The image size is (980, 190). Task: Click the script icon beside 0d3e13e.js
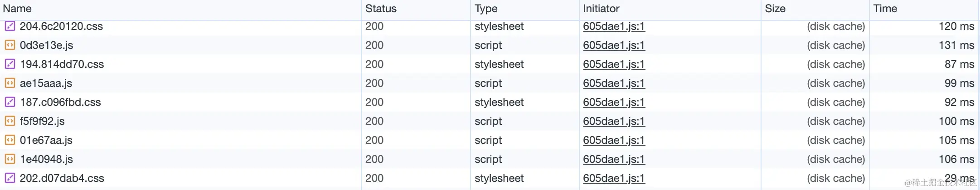click(x=10, y=45)
